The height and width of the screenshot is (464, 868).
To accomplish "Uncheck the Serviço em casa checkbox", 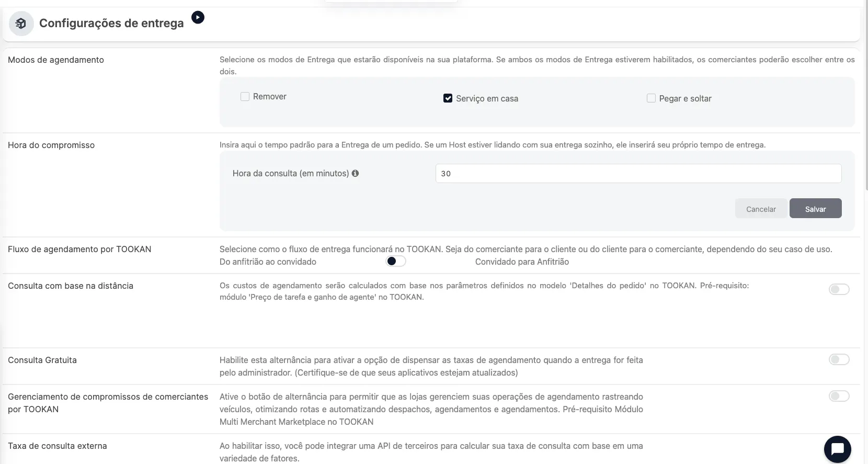I will pos(448,98).
